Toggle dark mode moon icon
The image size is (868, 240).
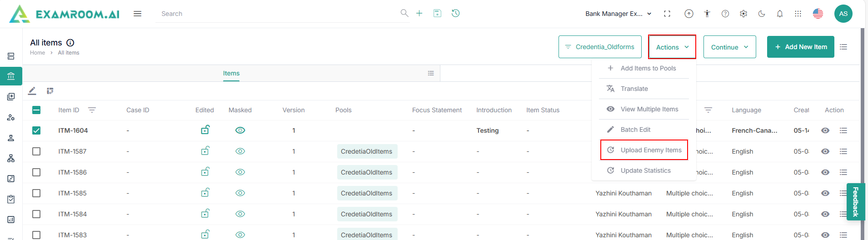762,14
